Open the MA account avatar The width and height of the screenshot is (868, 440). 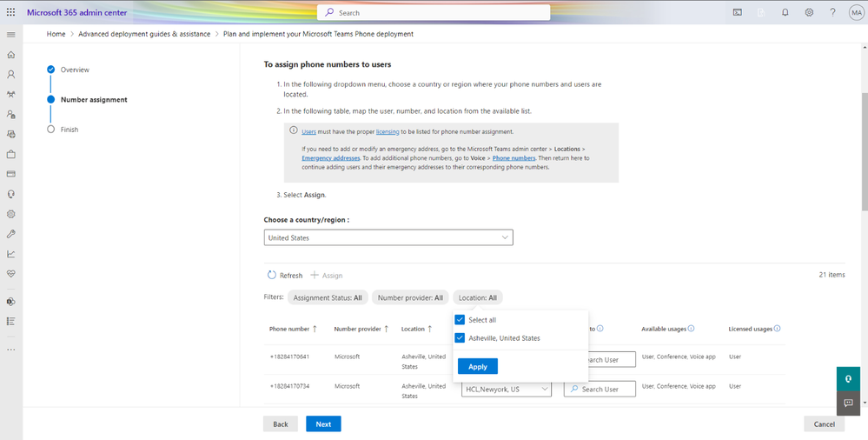[x=856, y=12]
